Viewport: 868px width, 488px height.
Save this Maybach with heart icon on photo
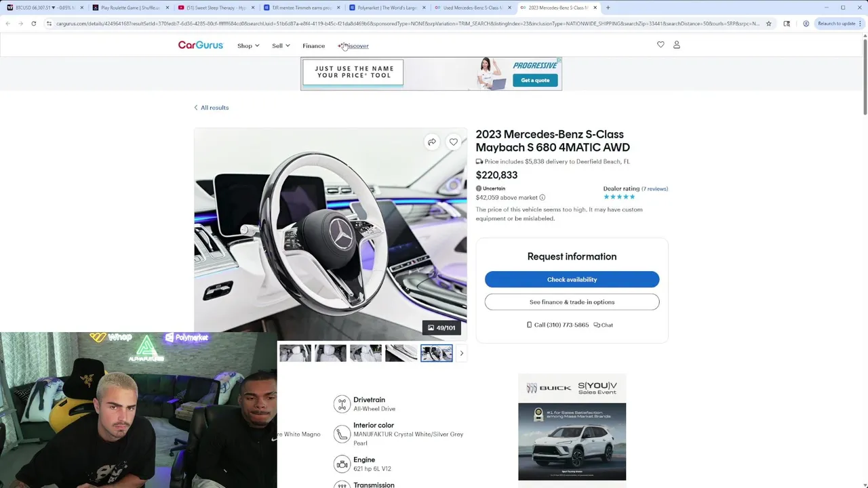tap(453, 142)
